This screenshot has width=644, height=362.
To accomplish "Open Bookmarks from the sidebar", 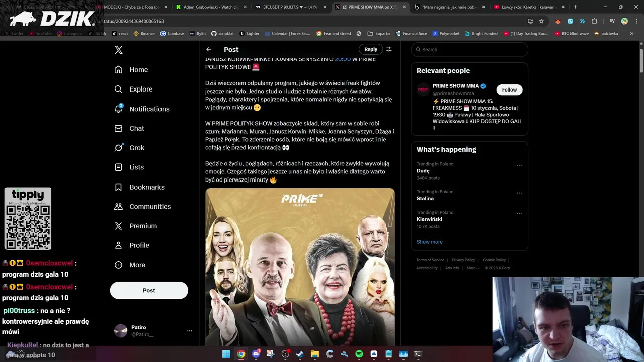I will pos(139,187).
